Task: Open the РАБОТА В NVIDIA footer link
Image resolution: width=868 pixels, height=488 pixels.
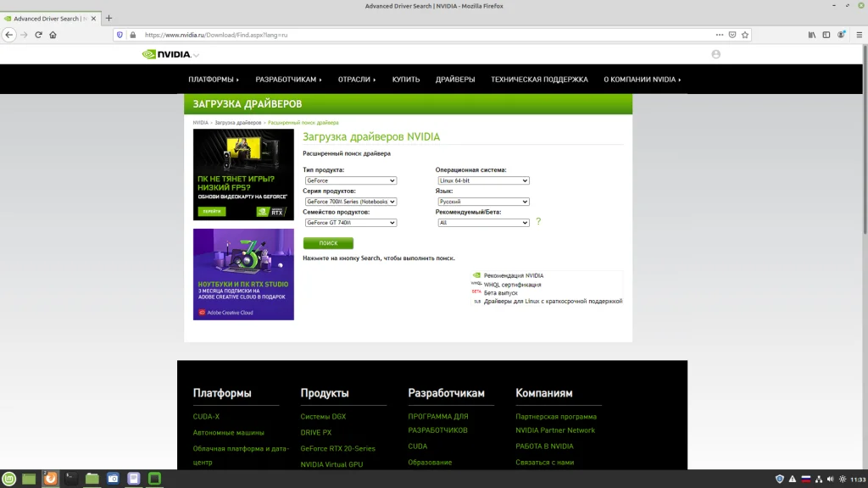Action: pyautogui.click(x=545, y=446)
